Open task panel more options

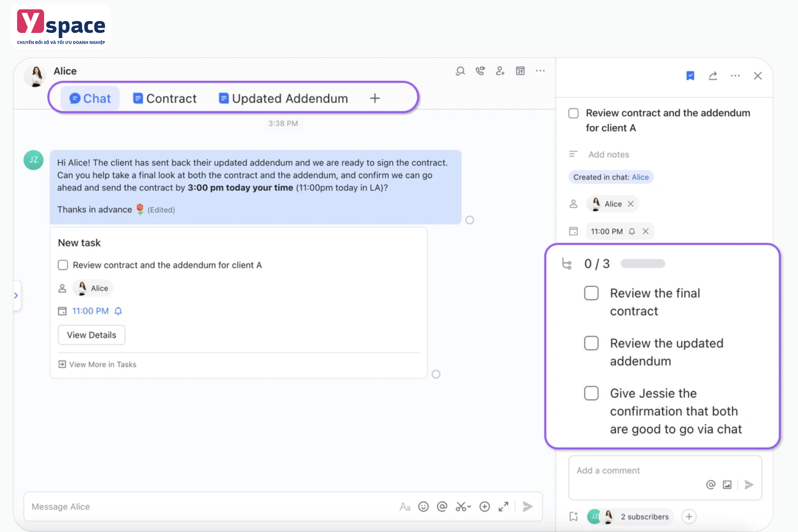pos(735,76)
